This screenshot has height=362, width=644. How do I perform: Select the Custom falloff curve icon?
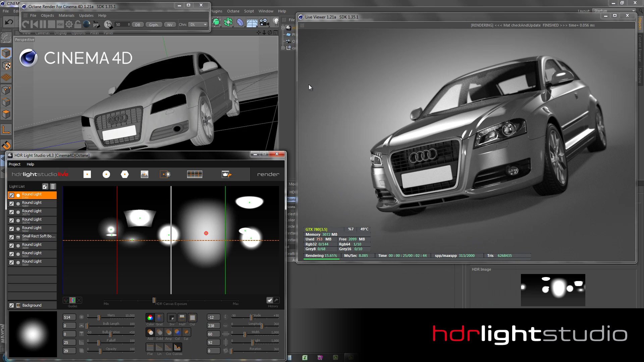(x=177, y=348)
